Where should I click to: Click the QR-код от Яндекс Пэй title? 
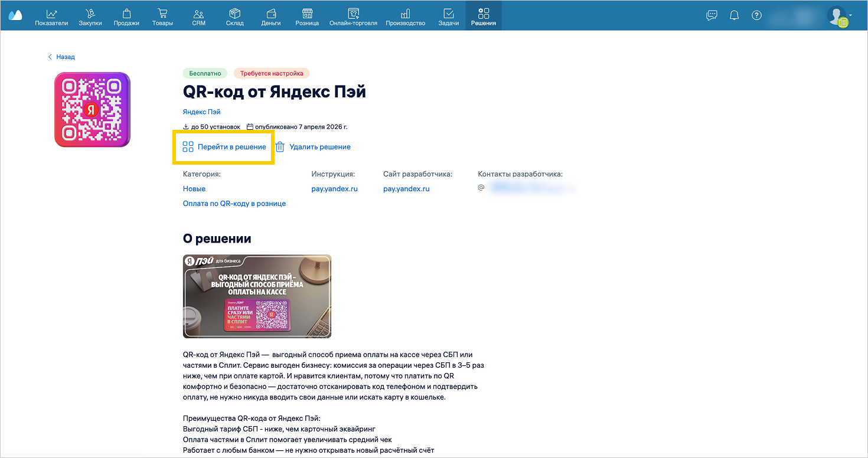pyautogui.click(x=275, y=92)
